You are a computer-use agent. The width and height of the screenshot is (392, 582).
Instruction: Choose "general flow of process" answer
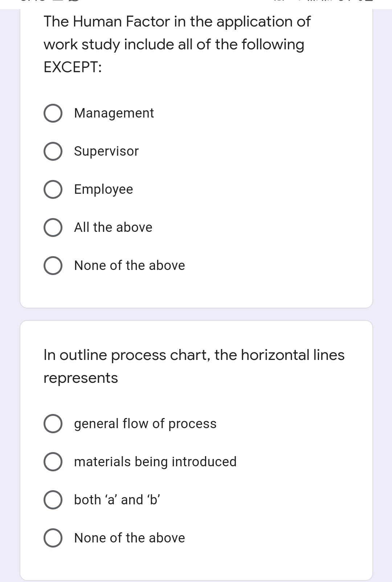pos(53,423)
